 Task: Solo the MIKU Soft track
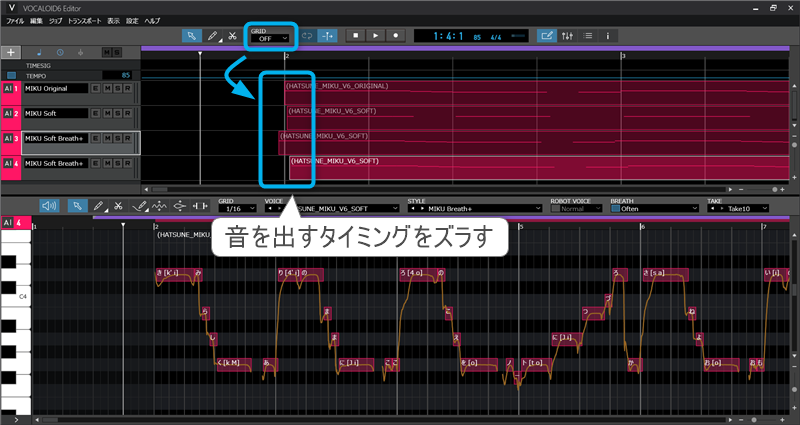[118, 113]
